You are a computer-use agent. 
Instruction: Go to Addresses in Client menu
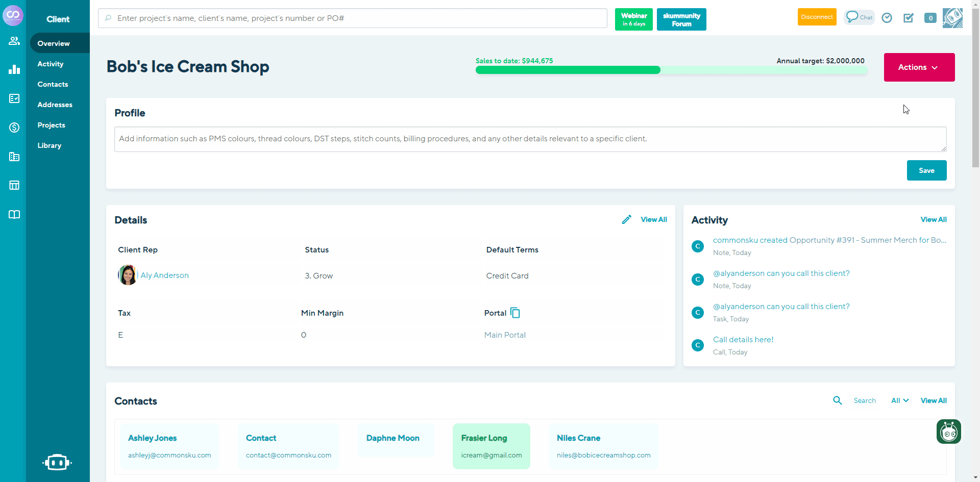[55, 105]
